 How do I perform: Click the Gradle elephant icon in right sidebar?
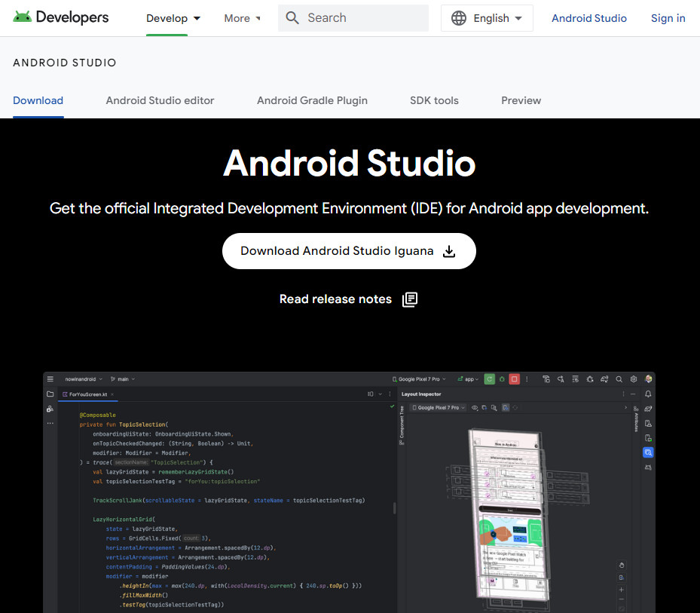648,409
